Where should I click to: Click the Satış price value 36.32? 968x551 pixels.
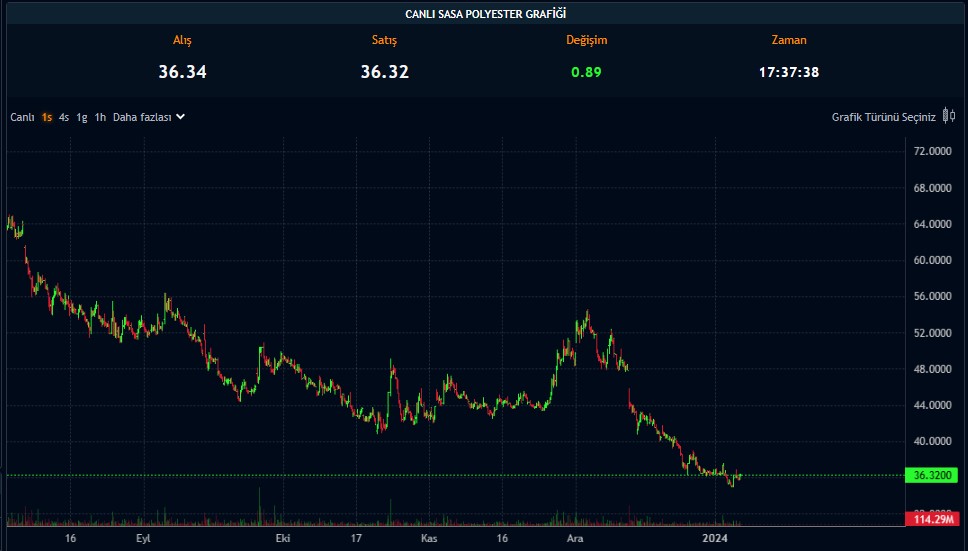[x=384, y=72]
